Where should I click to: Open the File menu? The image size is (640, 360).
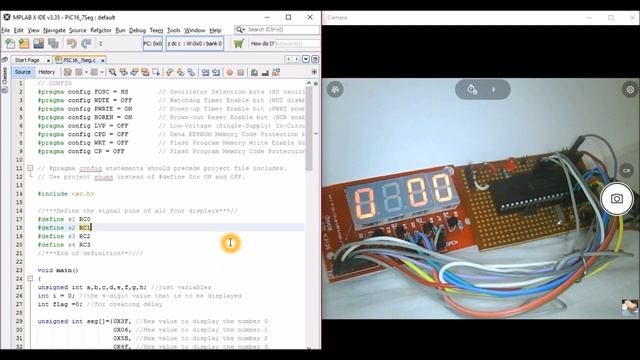[5, 30]
